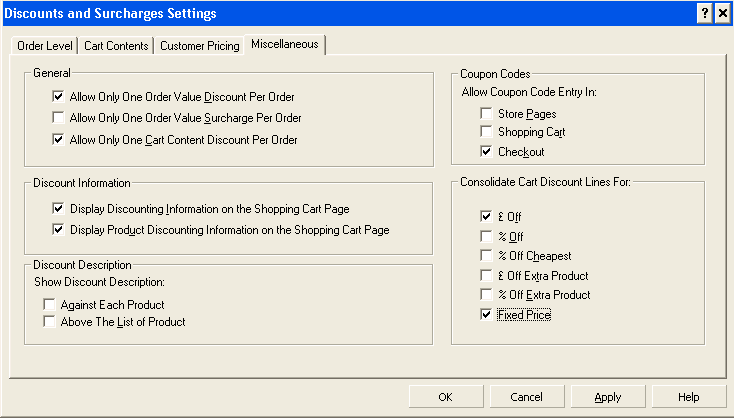The height and width of the screenshot is (418, 734).
Task: Switch to the Order Level tab
Action: (x=44, y=46)
